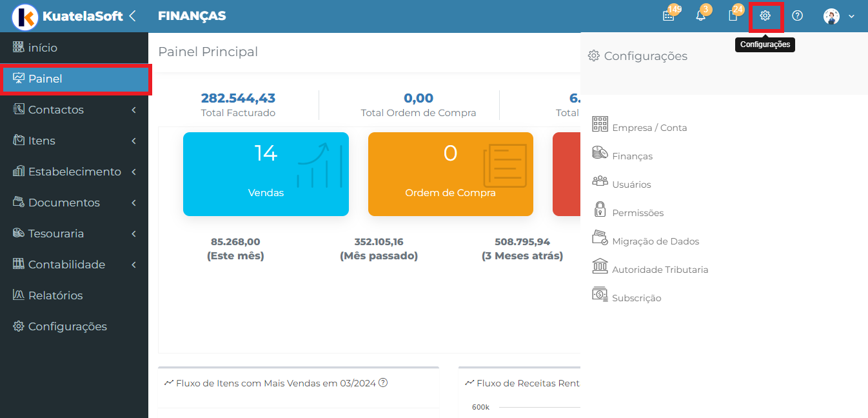Click the início grid icon
Screen dimensions: 868x418
click(19, 47)
